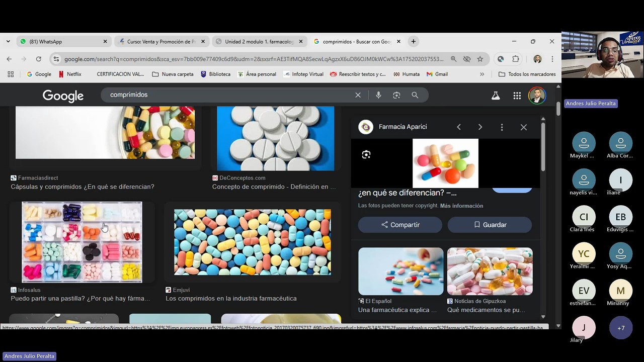
Task: Open Netflix bookmark
Action: point(70,74)
